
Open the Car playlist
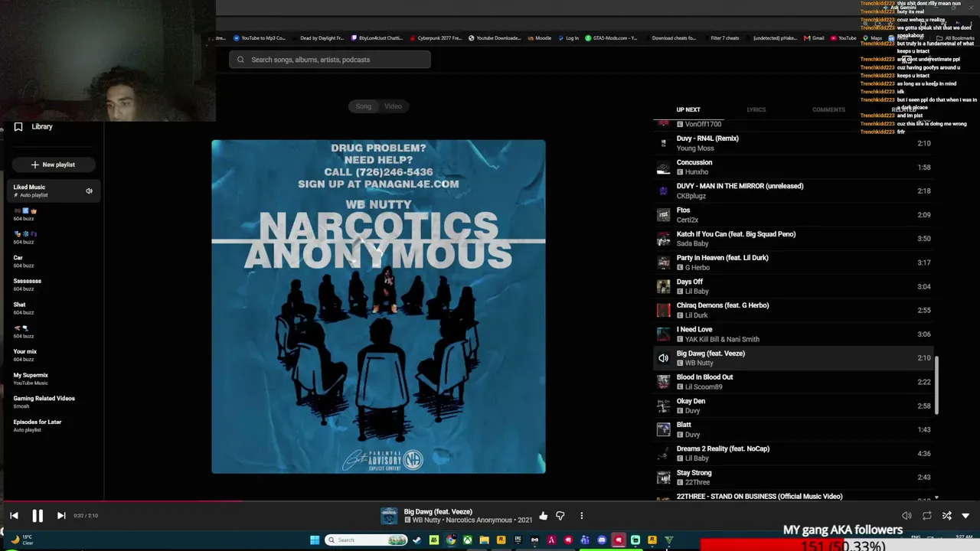pos(52,261)
